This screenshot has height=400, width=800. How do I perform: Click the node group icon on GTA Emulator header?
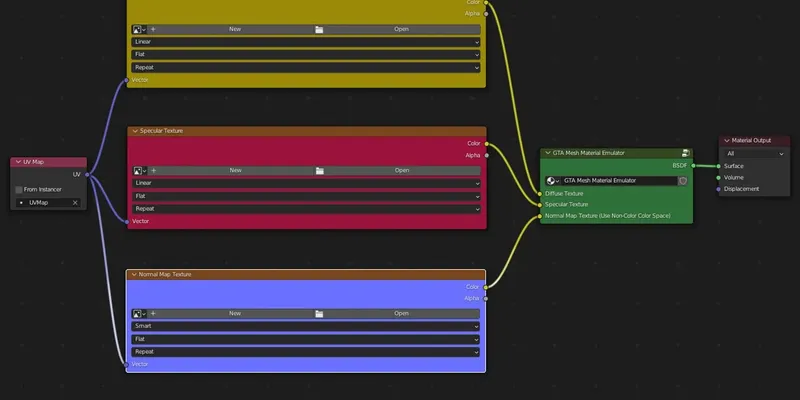pyautogui.click(x=687, y=153)
